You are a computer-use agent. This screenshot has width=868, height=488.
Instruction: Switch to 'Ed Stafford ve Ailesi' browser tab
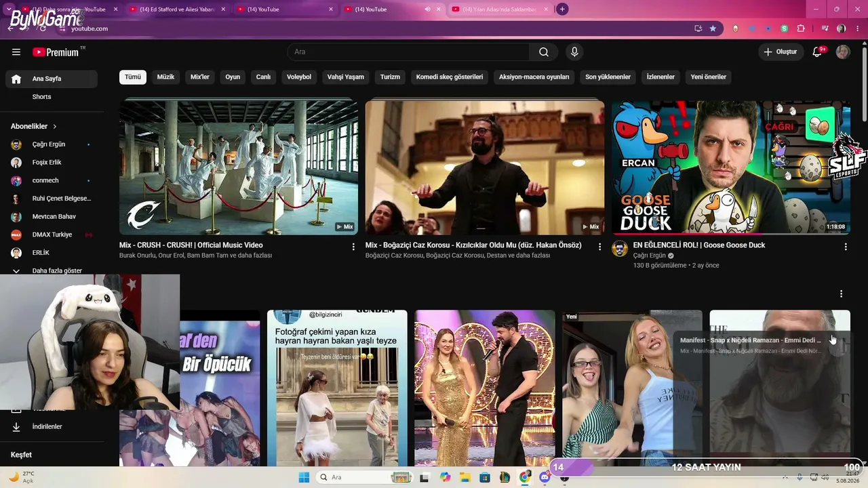pos(176,9)
